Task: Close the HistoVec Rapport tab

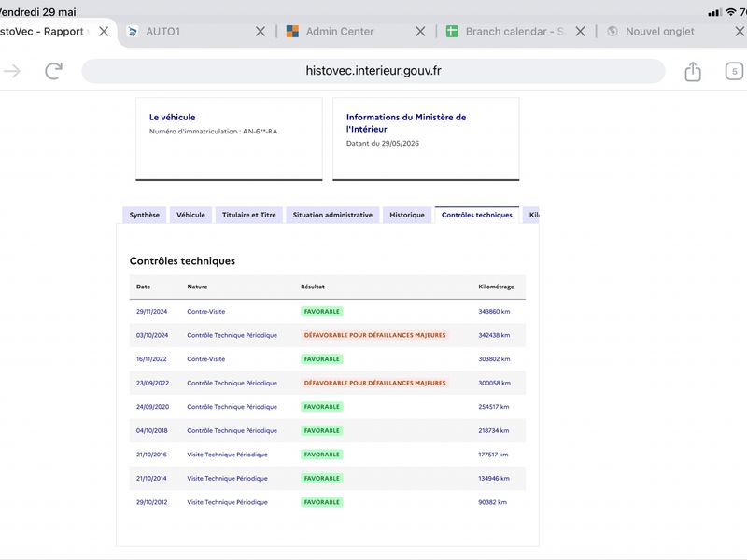Action: [104, 32]
